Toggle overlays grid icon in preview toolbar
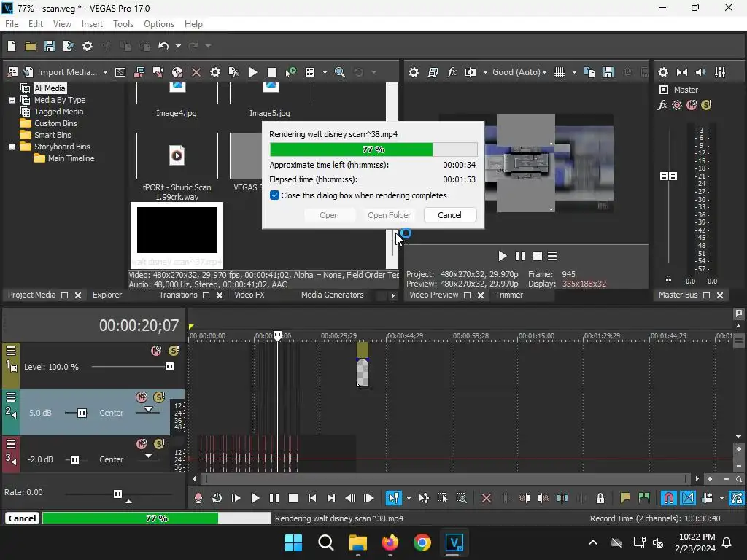The height and width of the screenshot is (560, 747). (560, 72)
